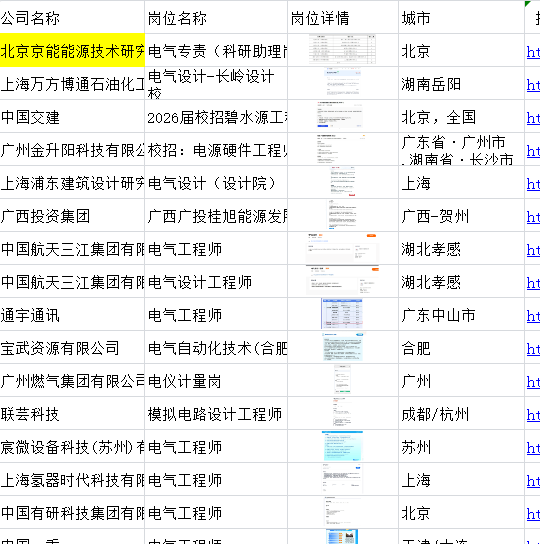Open the job detail thumbnail in 宝武资源 row
The width and height of the screenshot is (540, 544).
click(343, 347)
